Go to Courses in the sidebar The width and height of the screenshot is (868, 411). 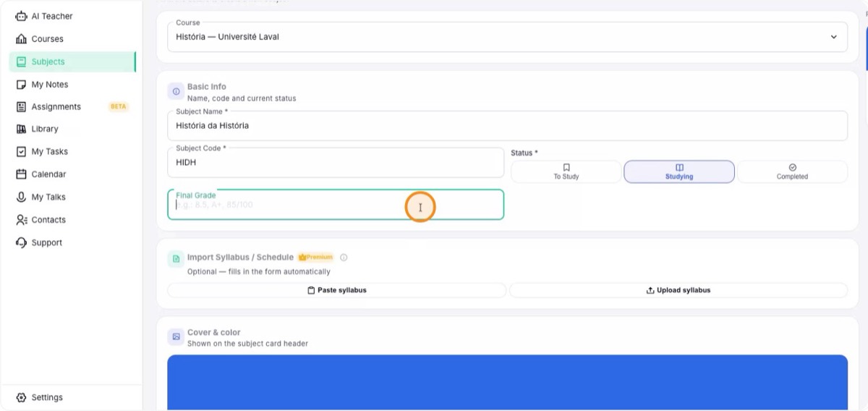pyautogui.click(x=72, y=39)
